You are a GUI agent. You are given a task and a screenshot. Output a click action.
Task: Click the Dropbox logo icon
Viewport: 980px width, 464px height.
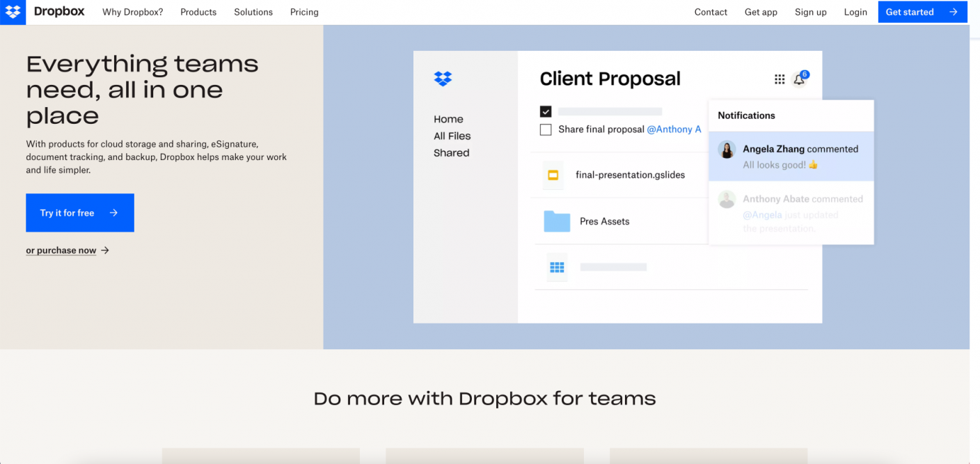pos(13,12)
